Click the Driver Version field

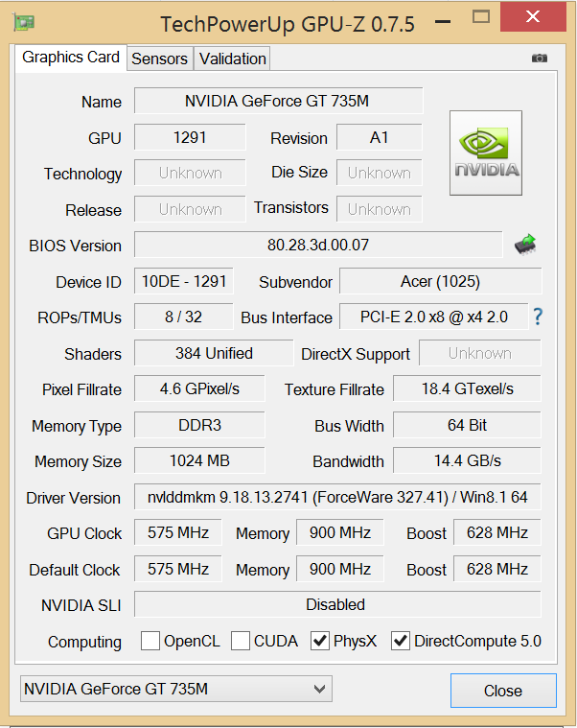337,497
